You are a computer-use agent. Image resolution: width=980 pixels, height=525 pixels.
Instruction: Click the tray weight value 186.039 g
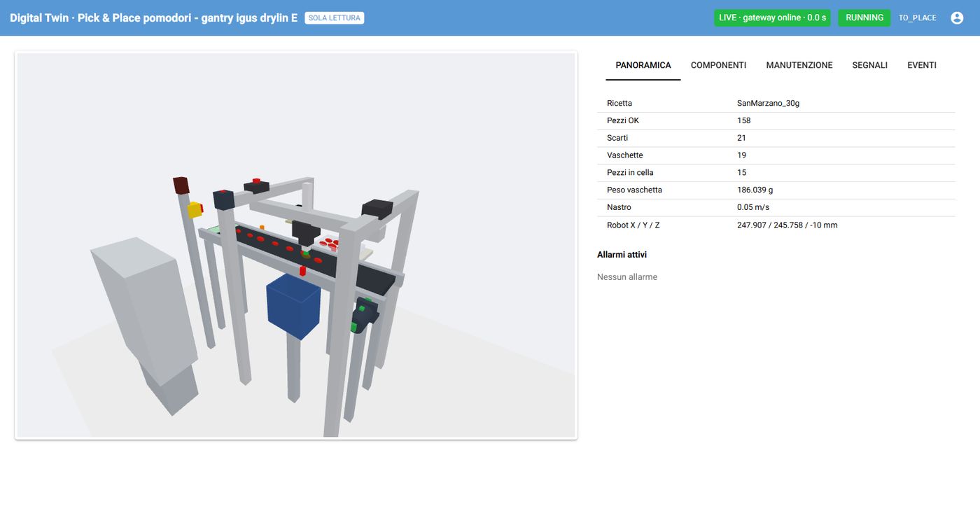point(755,190)
